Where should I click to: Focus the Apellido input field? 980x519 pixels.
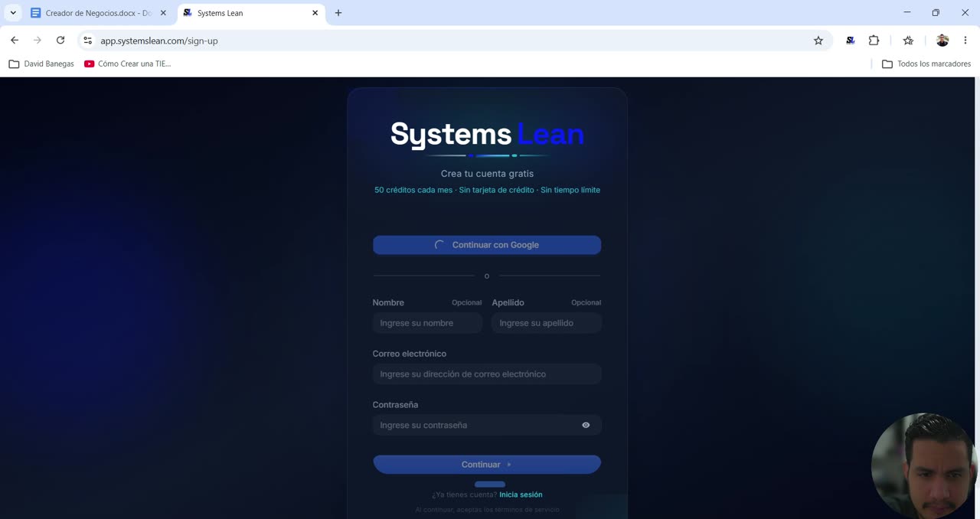tap(547, 323)
